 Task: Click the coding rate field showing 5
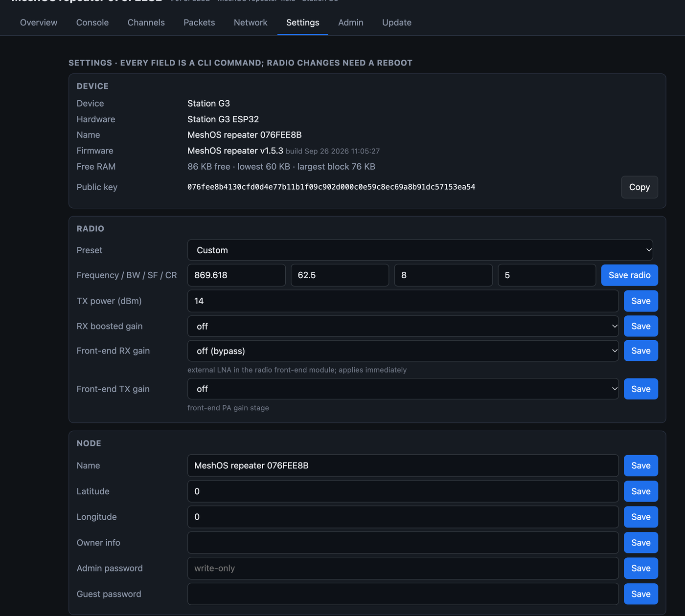point(547,275)
